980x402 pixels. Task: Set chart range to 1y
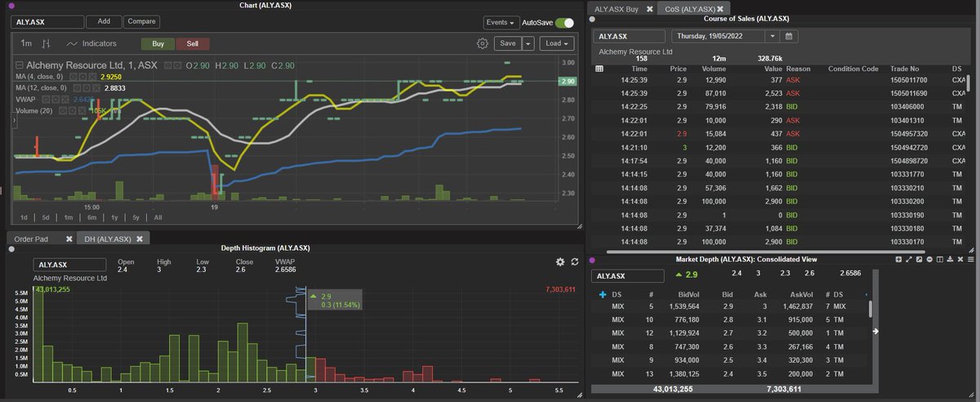click(114, 217)
